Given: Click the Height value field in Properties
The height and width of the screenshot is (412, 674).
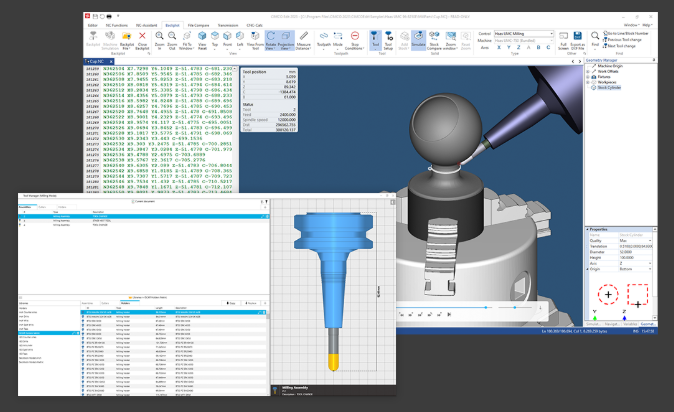Looking at the screenshot, I should pyautogui.click(x=635, y=258).
